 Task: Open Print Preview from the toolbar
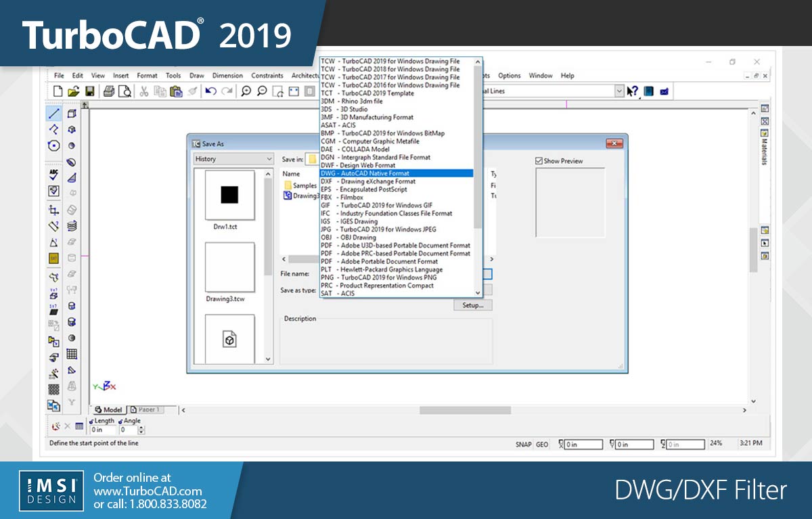tap(124, 91)
